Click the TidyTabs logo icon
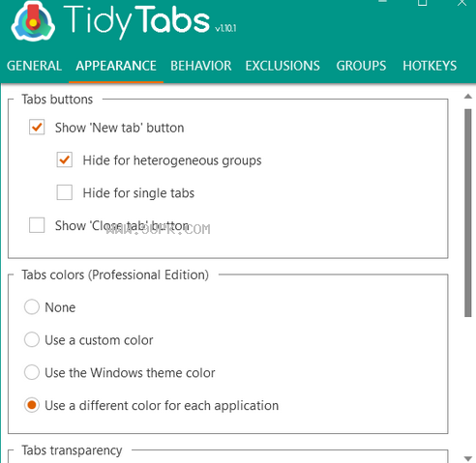The width and height of the screenshot is (476, 463). [32, 21]
